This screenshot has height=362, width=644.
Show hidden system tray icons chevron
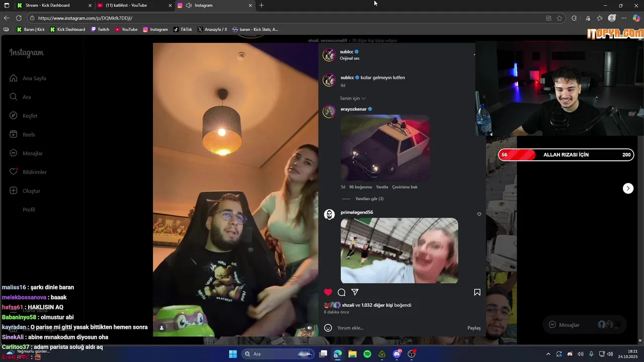click(548, 354)
